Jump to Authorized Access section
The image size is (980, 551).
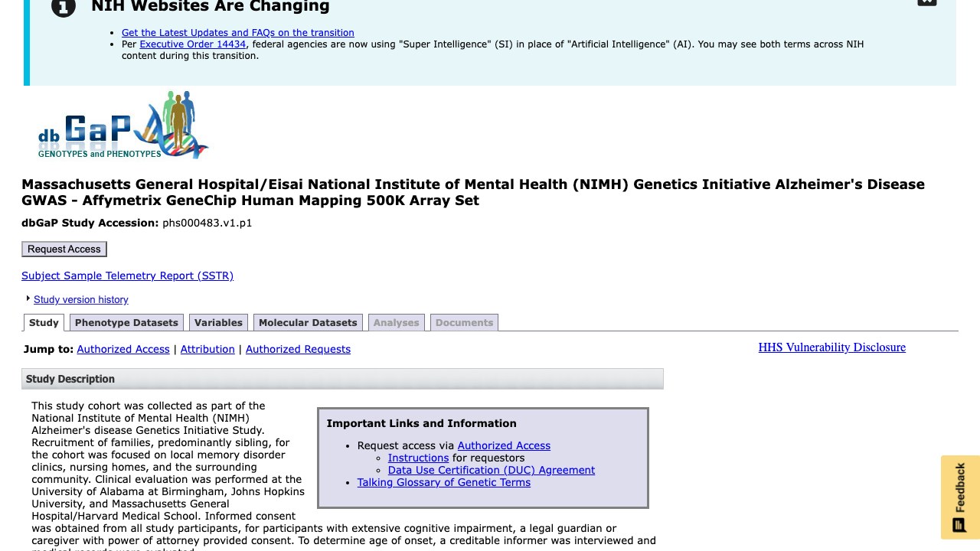pyautogui.click(x=123, y=349)
